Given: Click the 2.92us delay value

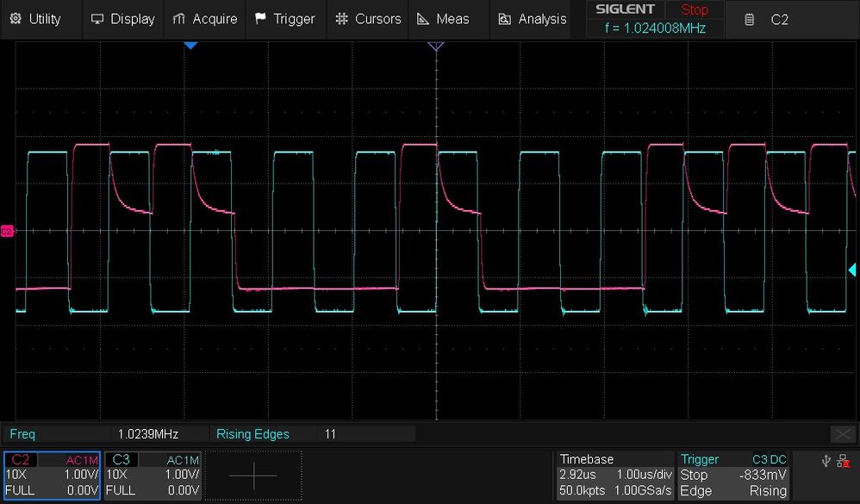Looking at the screenshot, I should click(x=577, y=475).
